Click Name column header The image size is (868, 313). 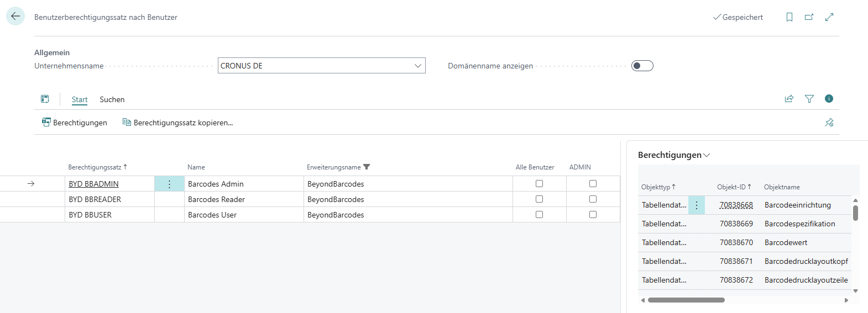click(196, 167)
